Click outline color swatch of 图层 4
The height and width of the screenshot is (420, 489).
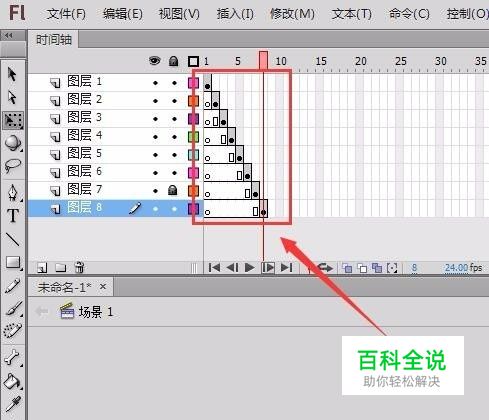[x=193, y=137]
